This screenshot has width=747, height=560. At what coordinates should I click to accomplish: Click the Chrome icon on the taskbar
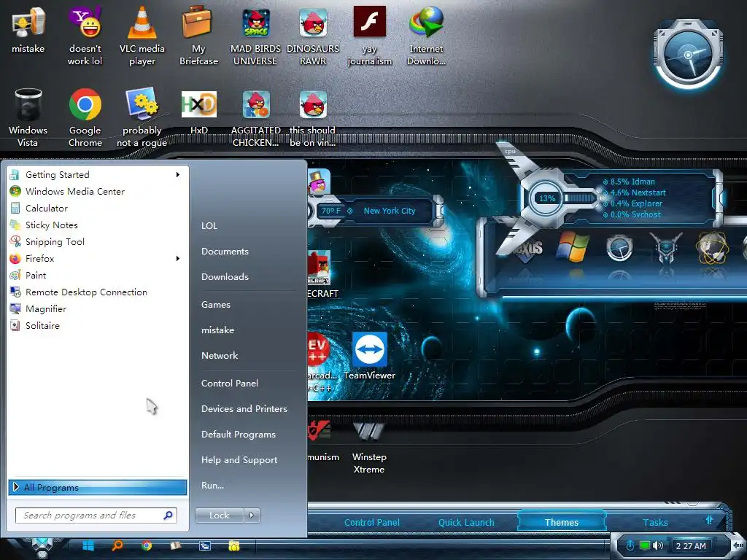147,545
